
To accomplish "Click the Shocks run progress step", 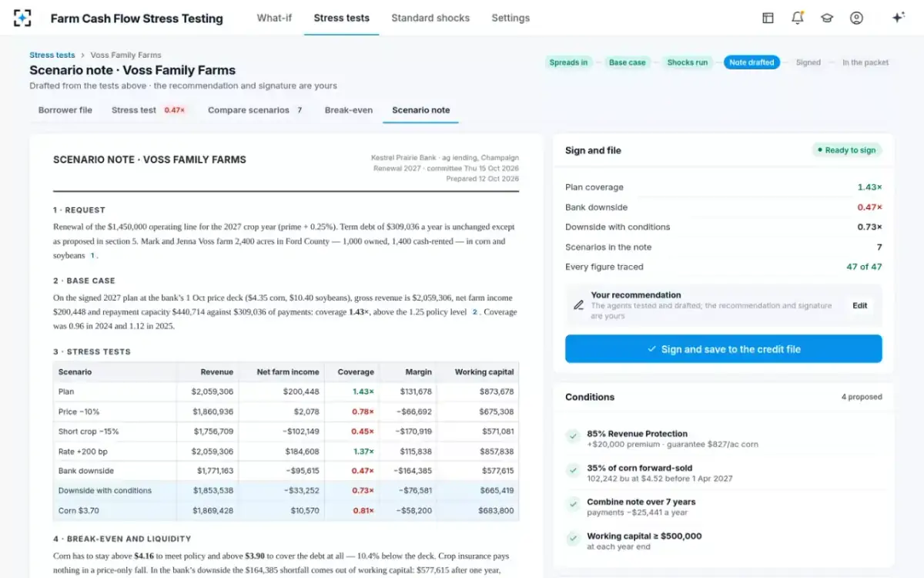I will tap(688, 62).
